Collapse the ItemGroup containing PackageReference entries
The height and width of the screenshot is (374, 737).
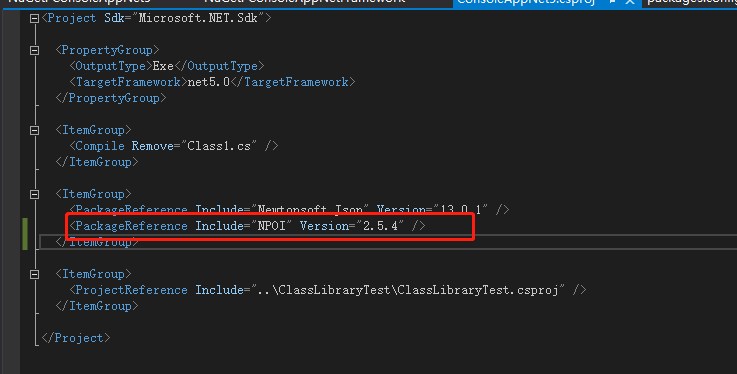[34, 194]
